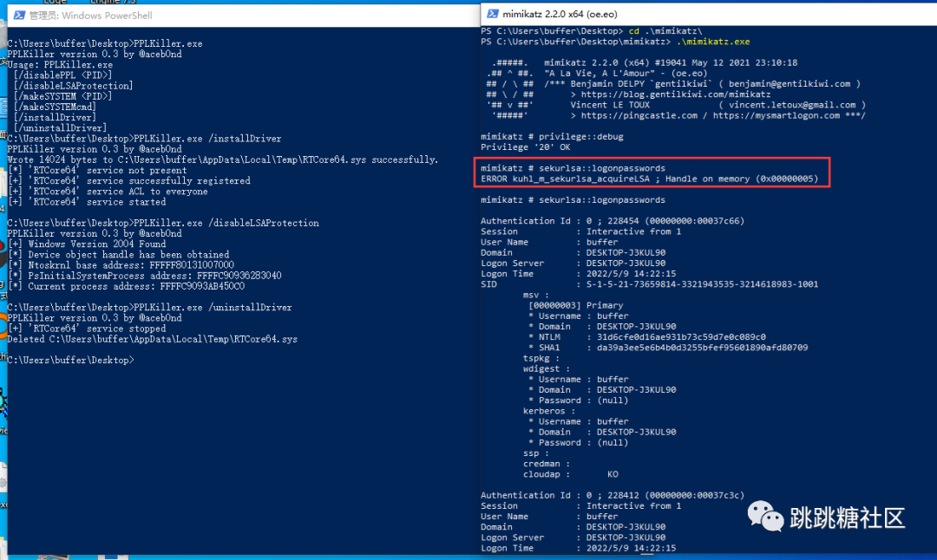The height and width of the screenshot is (560, 937).
Task: Click 'RTCore64 service successfully registered' line
Action: pyautogui.click(x=129, y=181)
